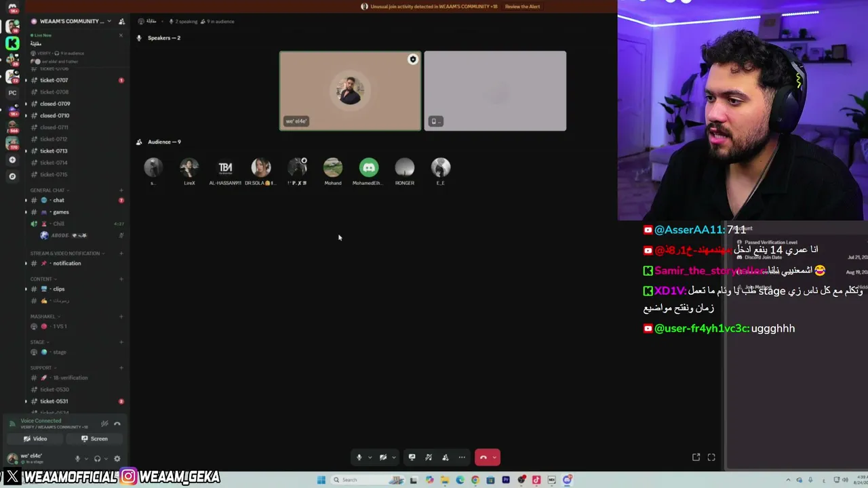The height and width of the screenshot is (488, 868).
Task: Open Explore Discoverable Servers compass icon
Action: click(12, 176)
